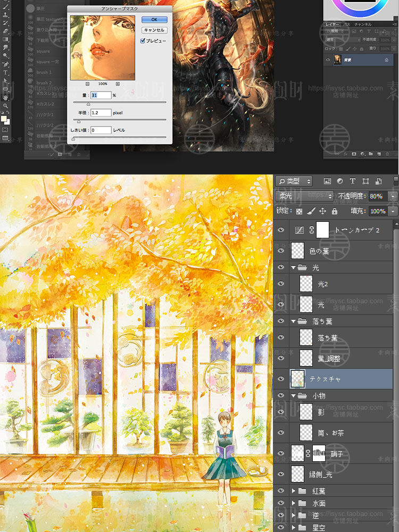Select the Path Selection arrow tool
The width and height of the screenshot is (399, 532).
5,80
